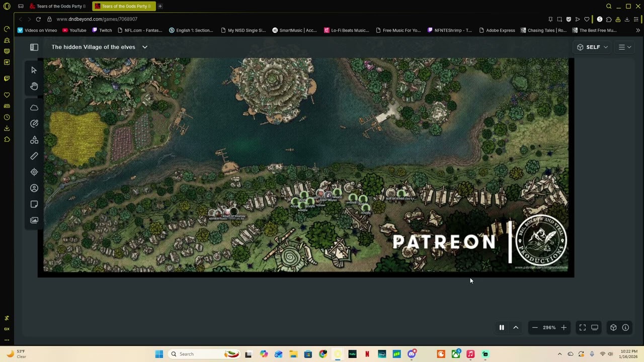
Task: Open the game log list menu dropdown
Action: coord(624,47)
